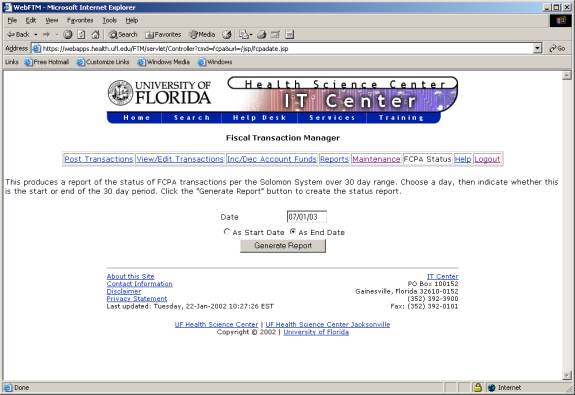Click the Date input field

point(307,217)
